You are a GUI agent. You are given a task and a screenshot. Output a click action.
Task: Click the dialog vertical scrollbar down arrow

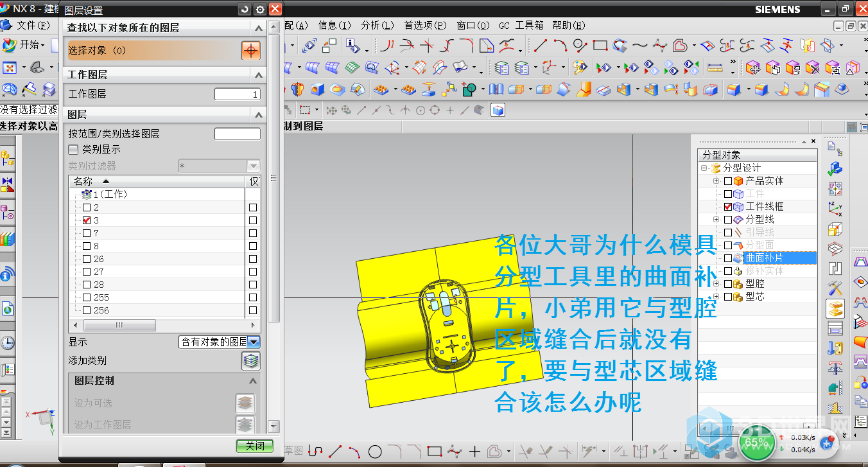pos(273,426)
